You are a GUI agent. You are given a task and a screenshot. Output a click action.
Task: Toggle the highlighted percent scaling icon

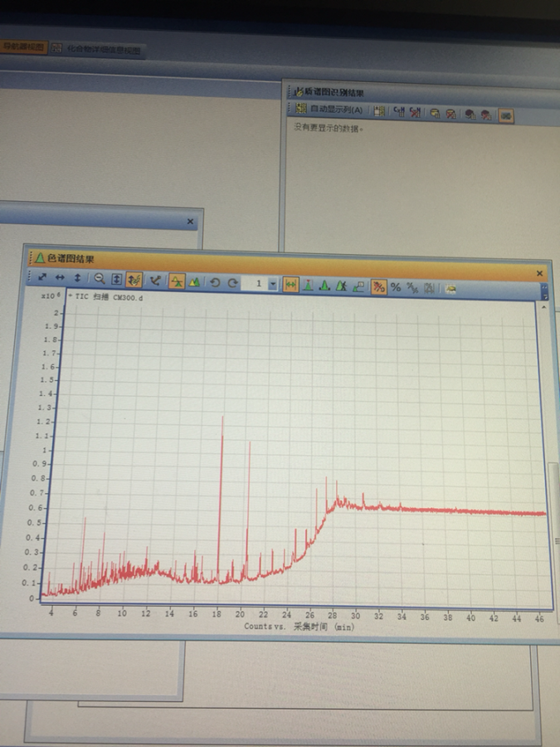click(378, 287)
